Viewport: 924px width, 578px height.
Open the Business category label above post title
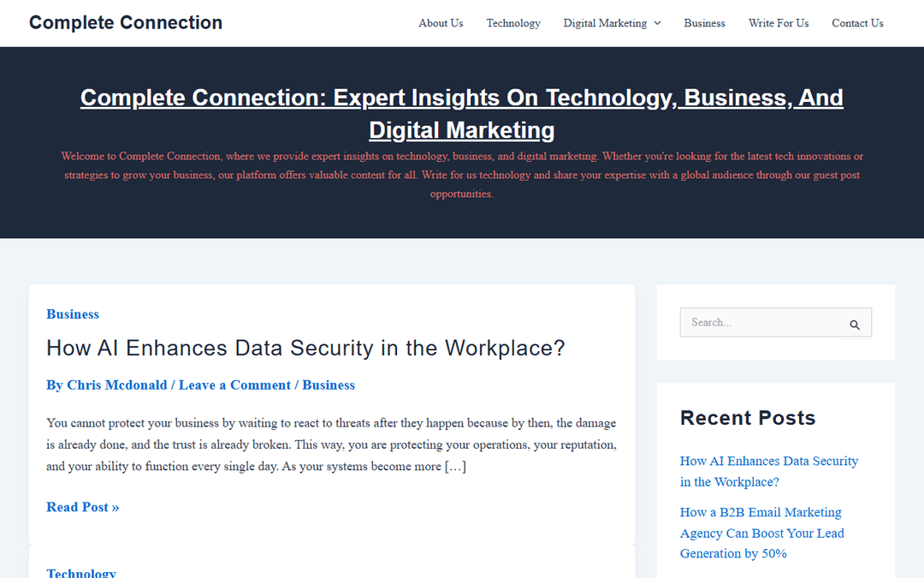tap(73, 314)
